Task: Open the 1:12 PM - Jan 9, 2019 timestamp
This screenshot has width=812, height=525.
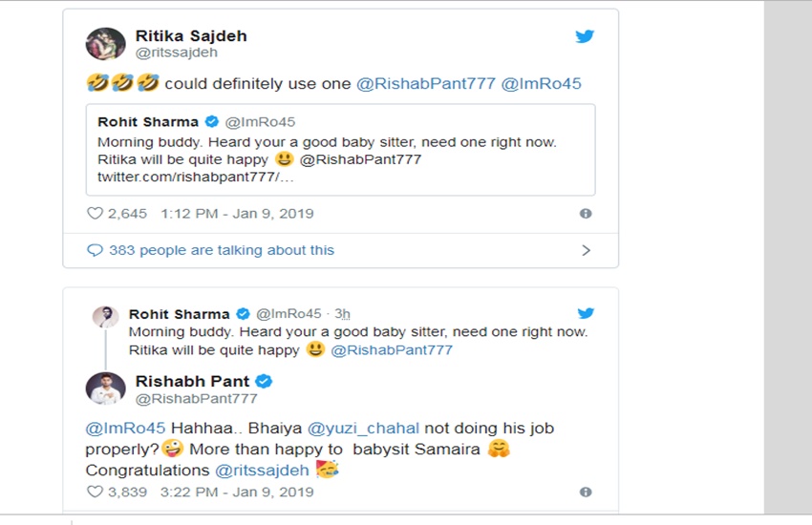Action: pos(238,214)
